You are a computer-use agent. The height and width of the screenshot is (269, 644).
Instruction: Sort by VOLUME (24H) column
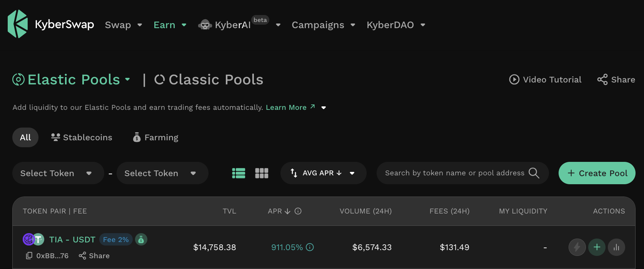(x=365, y=211)
